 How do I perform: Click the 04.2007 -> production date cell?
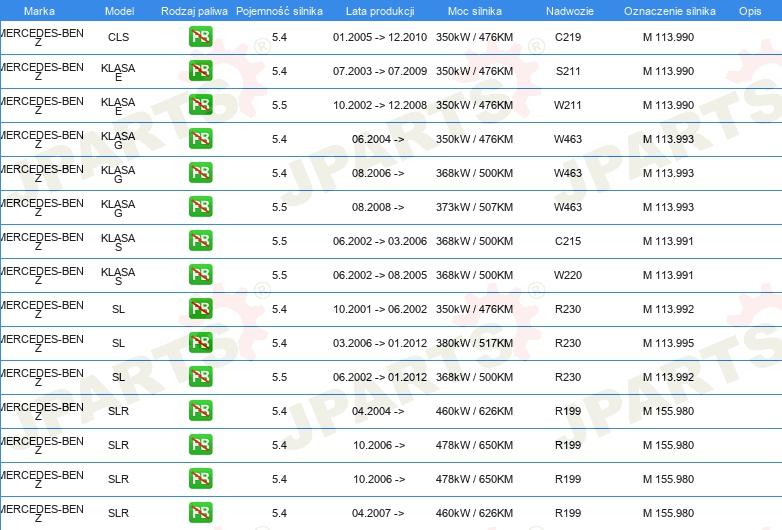pos(378,513)
